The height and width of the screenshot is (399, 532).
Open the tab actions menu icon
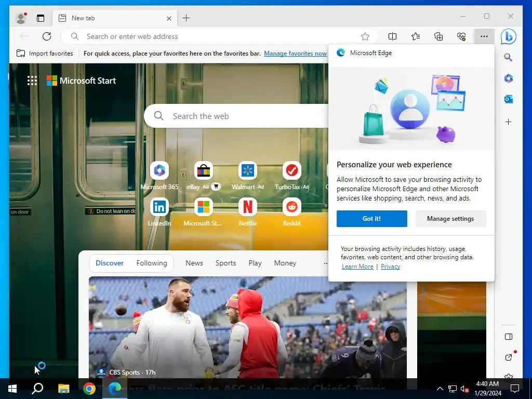41,18
